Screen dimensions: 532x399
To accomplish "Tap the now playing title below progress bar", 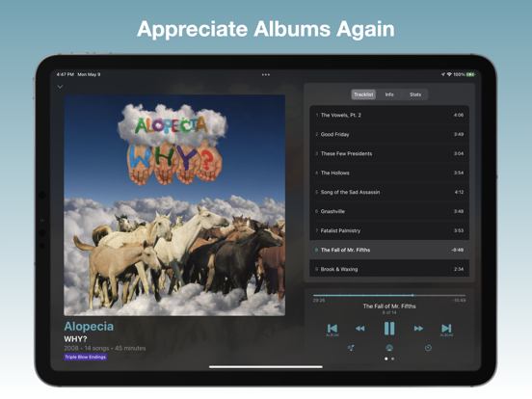I will click(x=389, y=306).
